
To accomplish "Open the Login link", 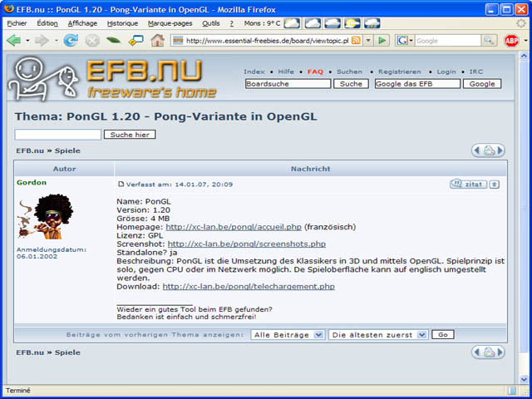I will pos(446,71).
